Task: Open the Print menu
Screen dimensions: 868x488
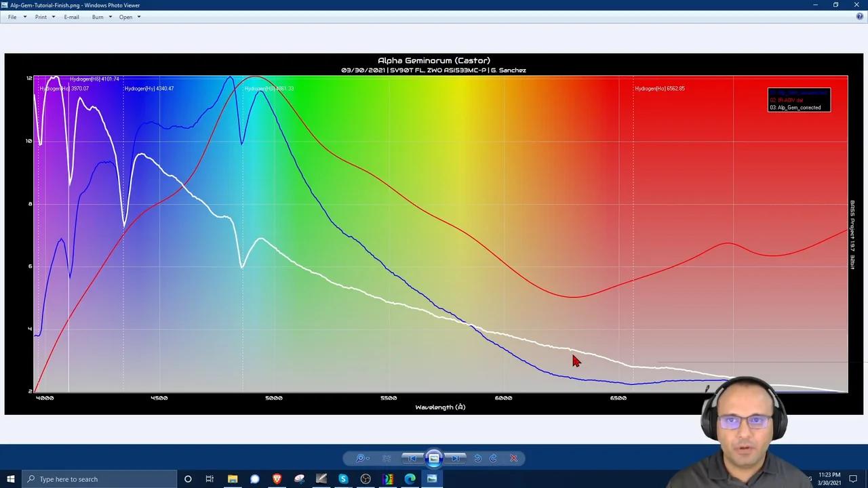Action: tap(42, 17)
